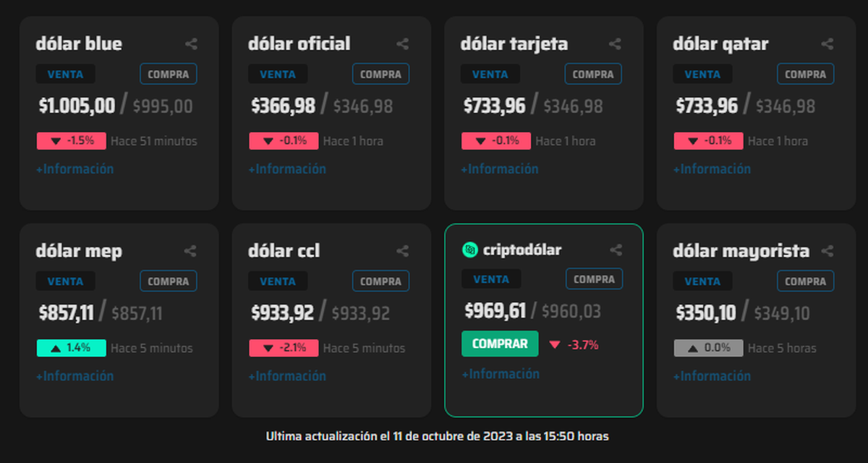868x463 pixels.
Task: Click share icon on dólar mep card
Action: tap(190, 251)
